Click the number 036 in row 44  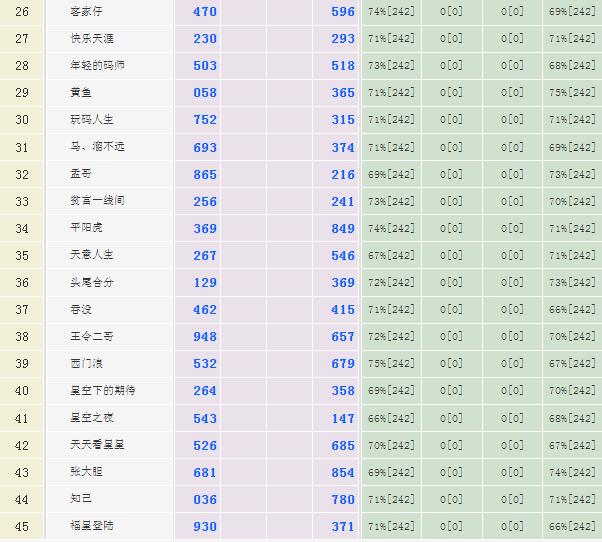pyautogui.click(x=204, y=499)
